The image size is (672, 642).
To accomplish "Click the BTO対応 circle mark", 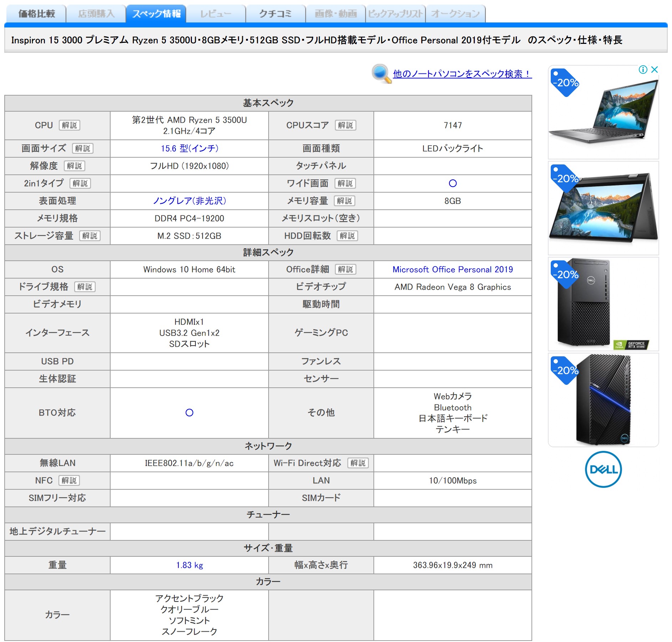I will point(189,413).
